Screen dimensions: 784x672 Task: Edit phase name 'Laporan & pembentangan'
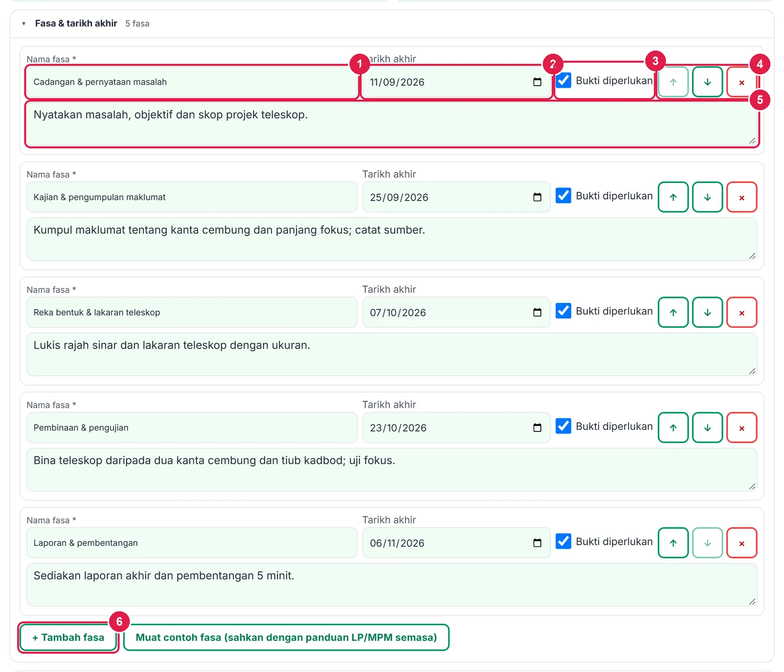point(192,543)
